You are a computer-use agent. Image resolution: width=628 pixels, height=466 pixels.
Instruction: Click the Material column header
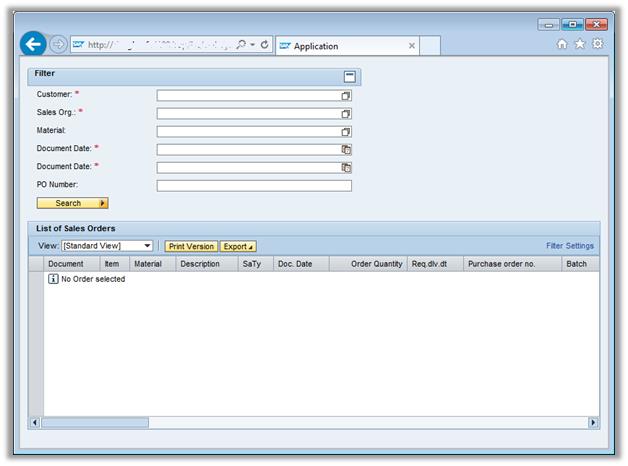(x=153, y=264)
